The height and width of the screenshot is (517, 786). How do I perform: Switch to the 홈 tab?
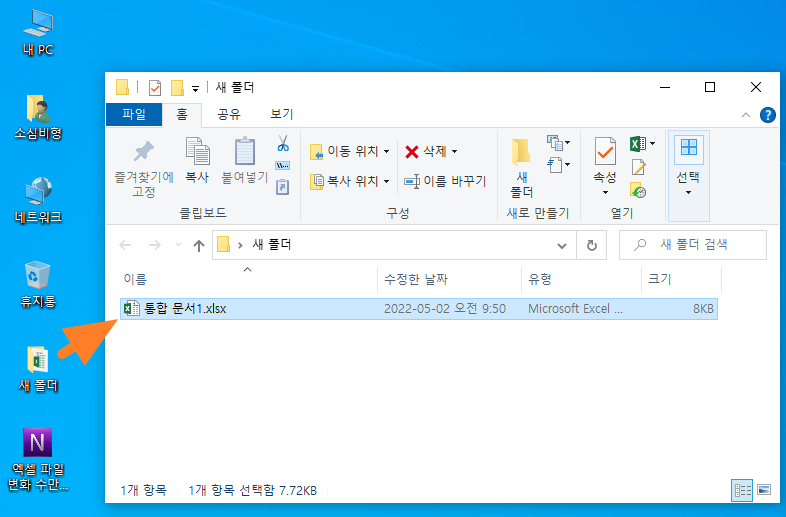pyautogui.click(x=182, y=114)
